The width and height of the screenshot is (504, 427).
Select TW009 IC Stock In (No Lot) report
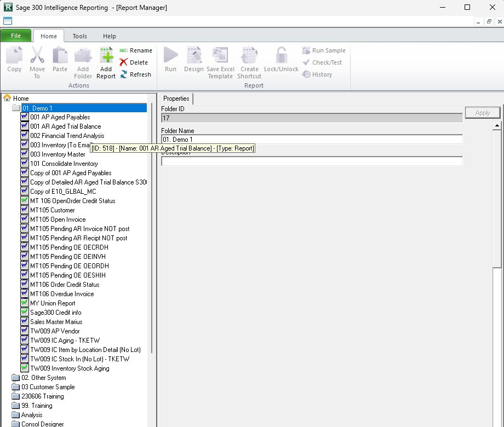click(x=80, y=359)
